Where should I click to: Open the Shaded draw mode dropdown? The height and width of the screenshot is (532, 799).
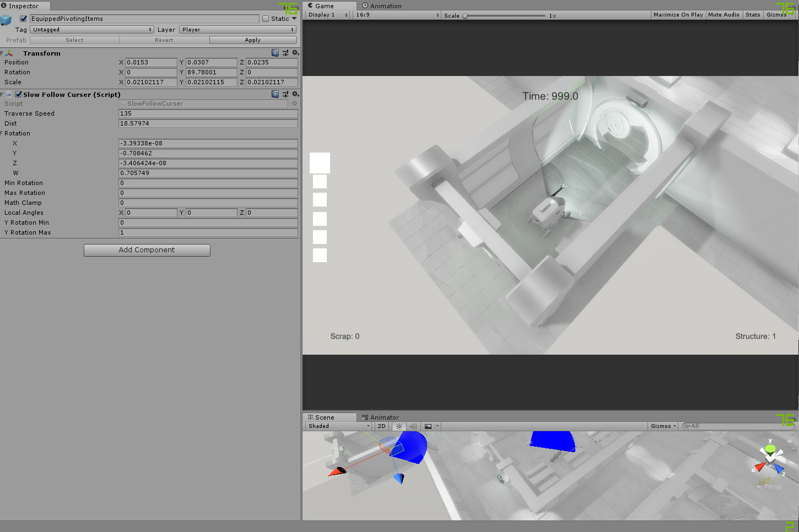338,426
